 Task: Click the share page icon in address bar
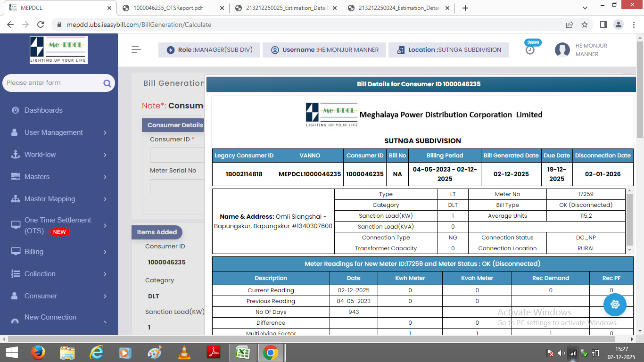(570, 25)
